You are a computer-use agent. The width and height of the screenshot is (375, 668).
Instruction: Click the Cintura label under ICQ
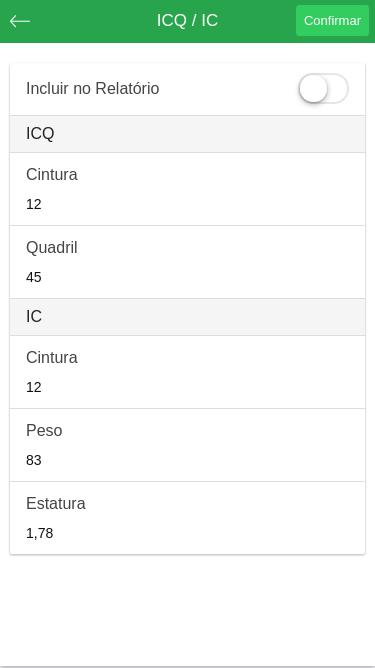tap(52, 175)
